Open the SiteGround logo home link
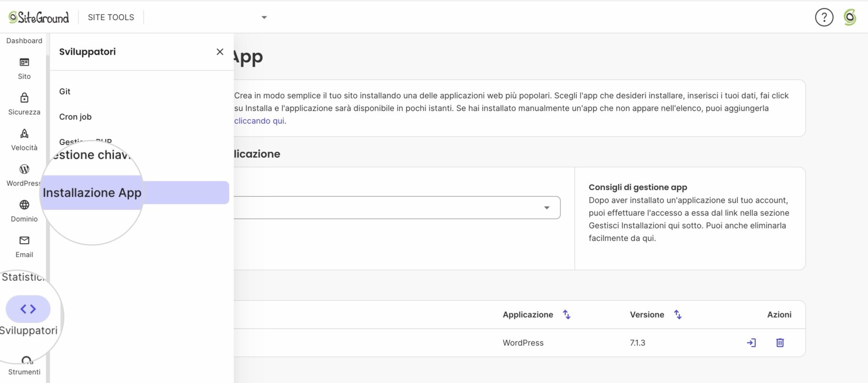868x383 pixels. tap(38, 17)
